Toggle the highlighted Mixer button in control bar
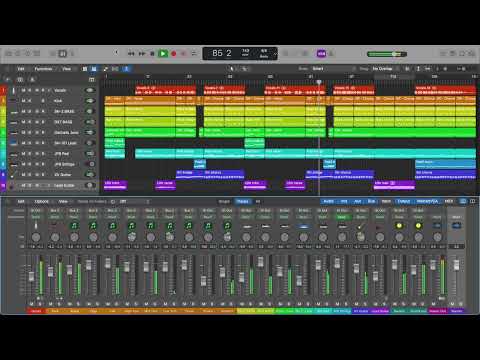The width and height of the screenshot is (480, 360). click(x=62, y=53)
